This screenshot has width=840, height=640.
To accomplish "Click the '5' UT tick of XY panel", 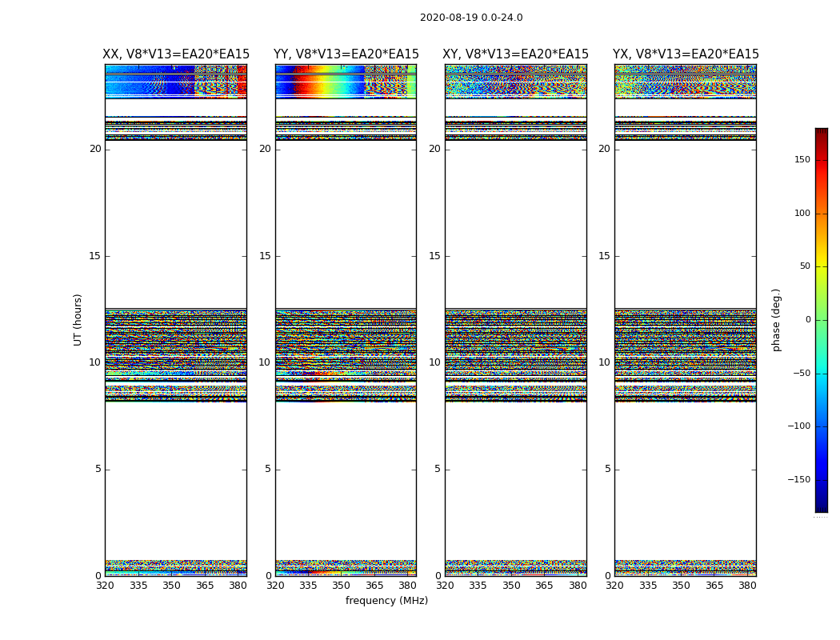I will pos(438,469).
